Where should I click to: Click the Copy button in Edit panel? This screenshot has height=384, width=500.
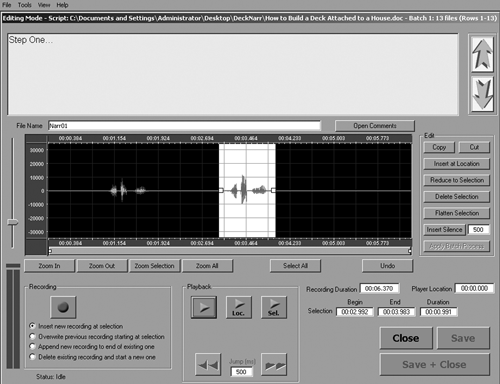click(x=439, y=147)
